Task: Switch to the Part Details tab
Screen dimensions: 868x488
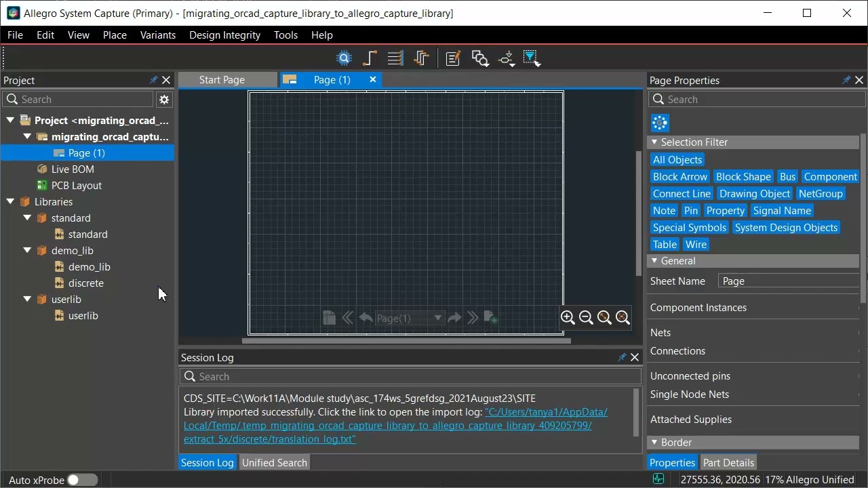Action: (728, 463)
